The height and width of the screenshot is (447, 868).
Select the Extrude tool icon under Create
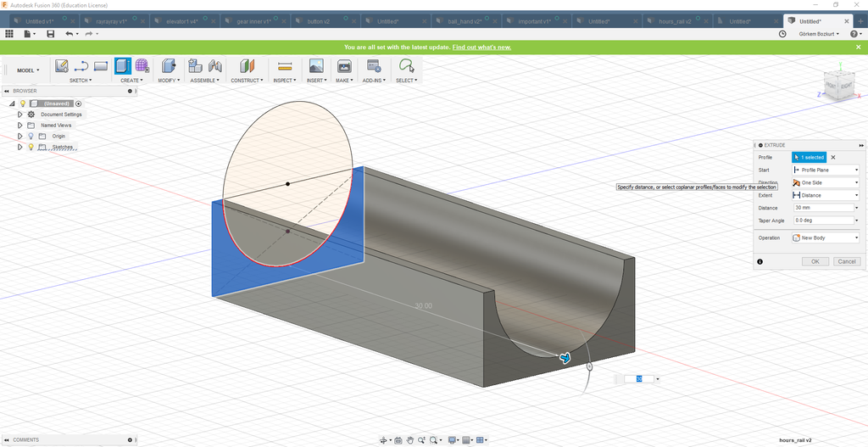[x=123, y=66]
